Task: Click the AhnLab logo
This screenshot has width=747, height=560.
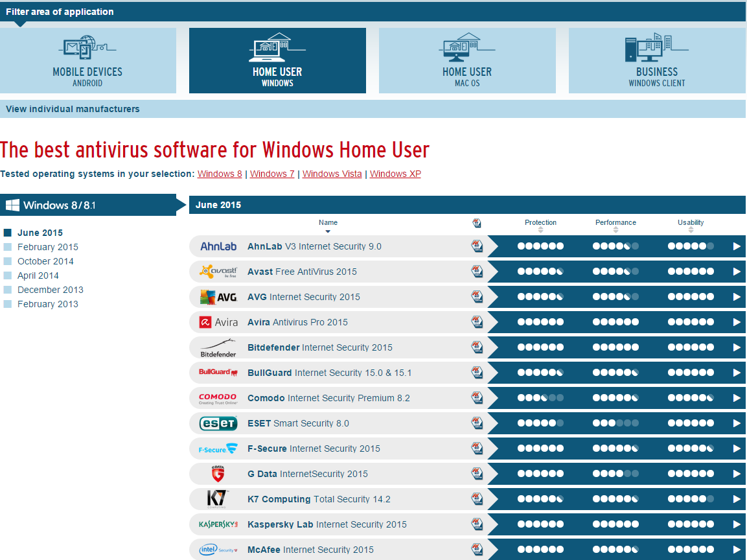Action: 218,246
